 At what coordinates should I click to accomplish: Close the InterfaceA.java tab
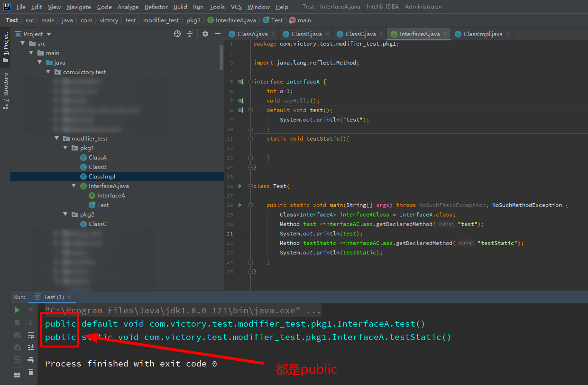coord(446,34)
